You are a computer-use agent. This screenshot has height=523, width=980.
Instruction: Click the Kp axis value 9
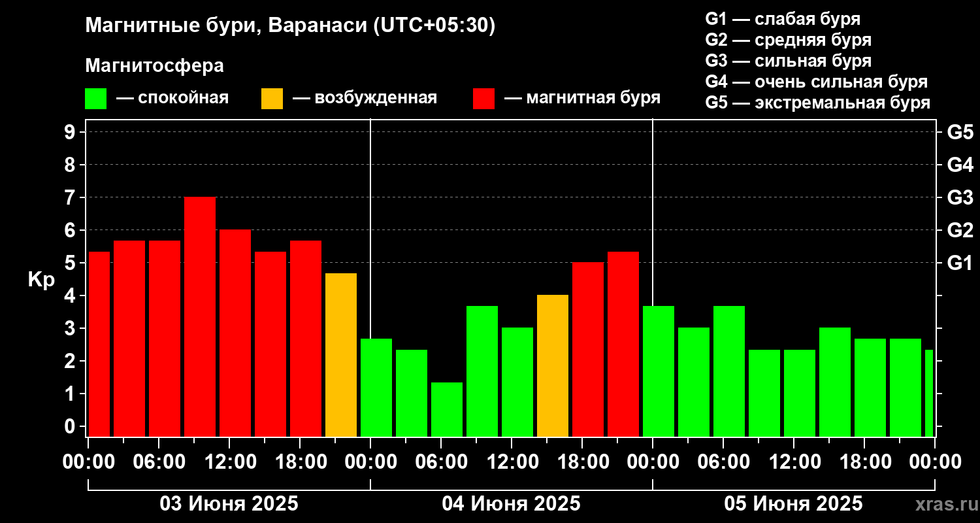(x=71, y=133)
